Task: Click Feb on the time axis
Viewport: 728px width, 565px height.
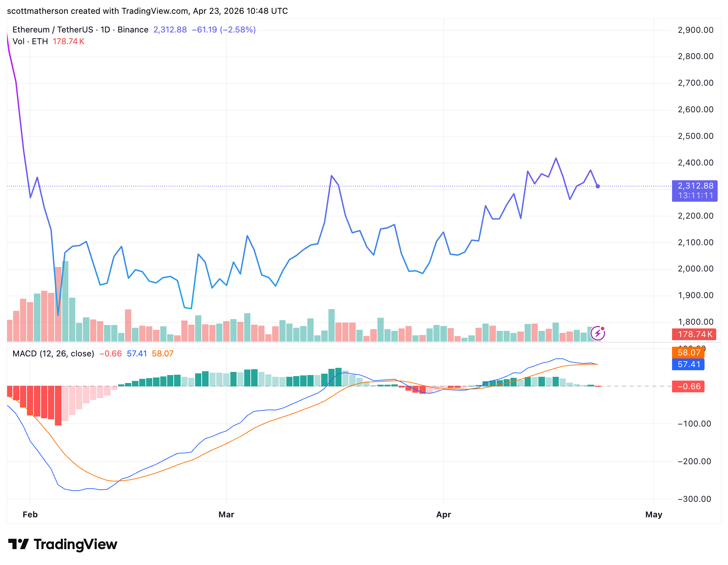Action: click(30, 514)
